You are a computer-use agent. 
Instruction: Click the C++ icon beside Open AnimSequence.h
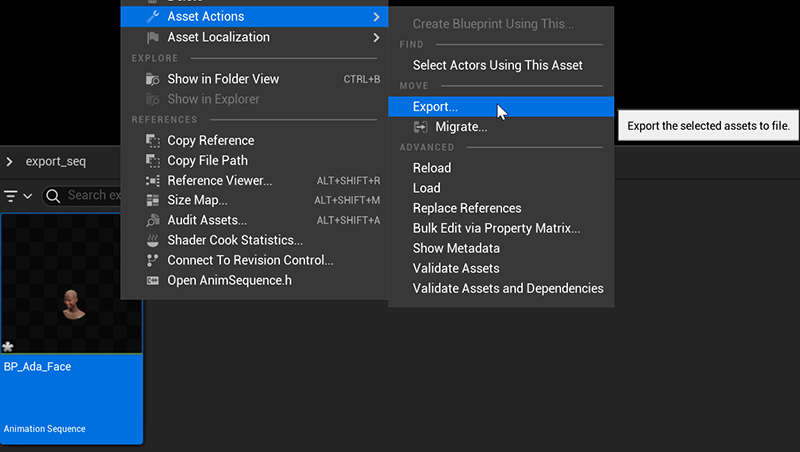click(x=153, y=281)
